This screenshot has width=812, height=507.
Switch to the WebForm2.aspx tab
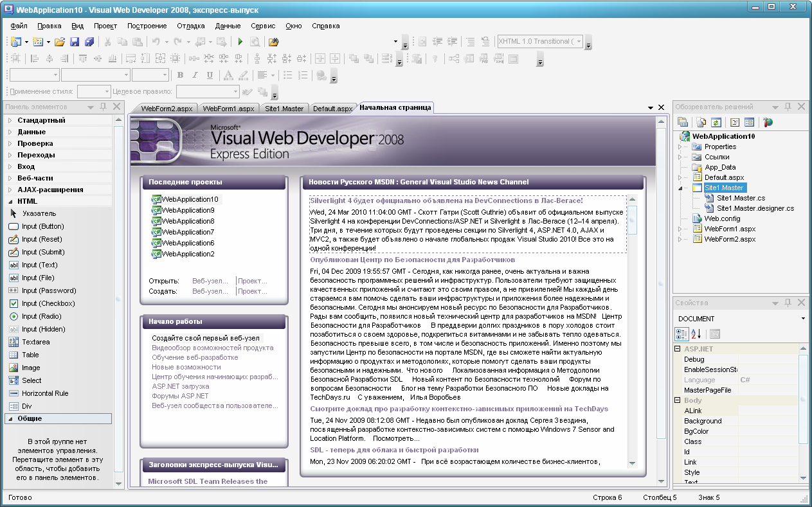pos(167,109)
